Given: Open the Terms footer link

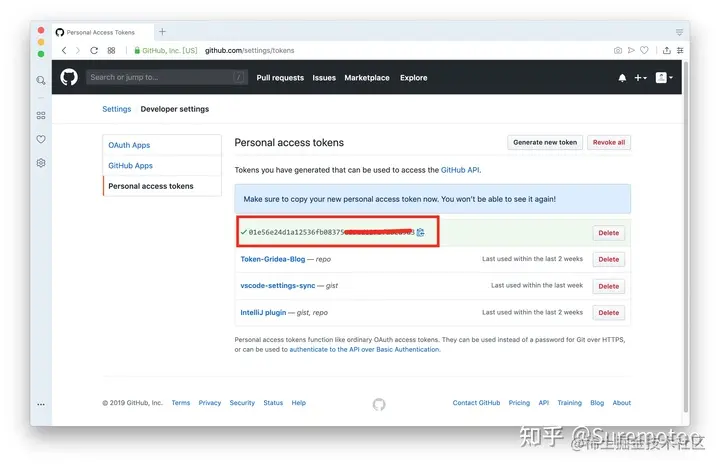Looking at the screenshot, I should tap(180, 403).
